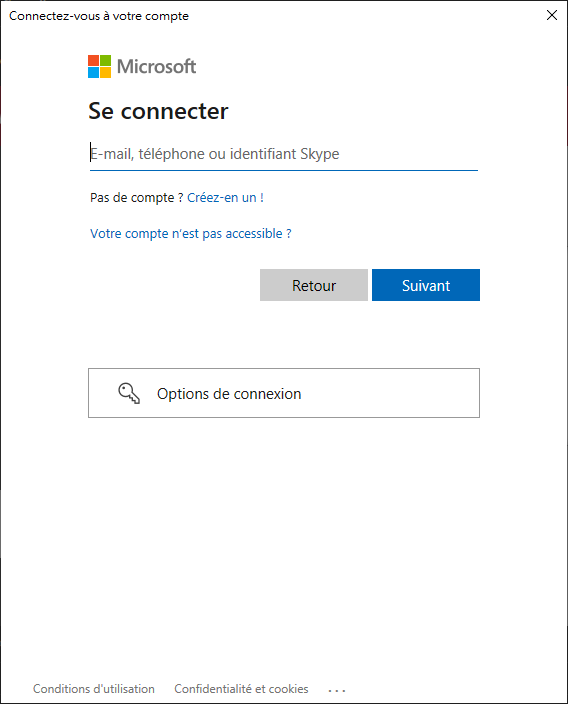Go back with the Retour button

pyautogui.click(x=314, y=285)
